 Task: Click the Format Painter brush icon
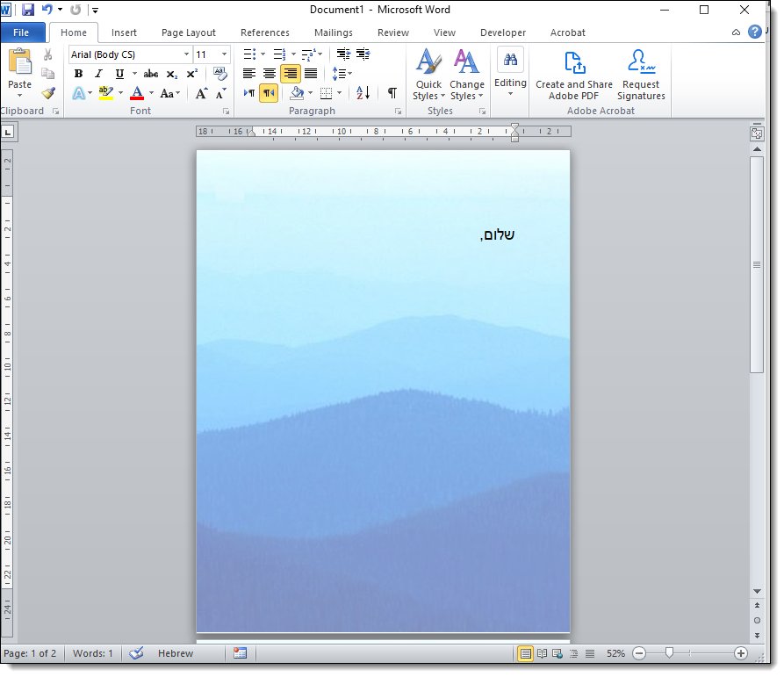48,93
